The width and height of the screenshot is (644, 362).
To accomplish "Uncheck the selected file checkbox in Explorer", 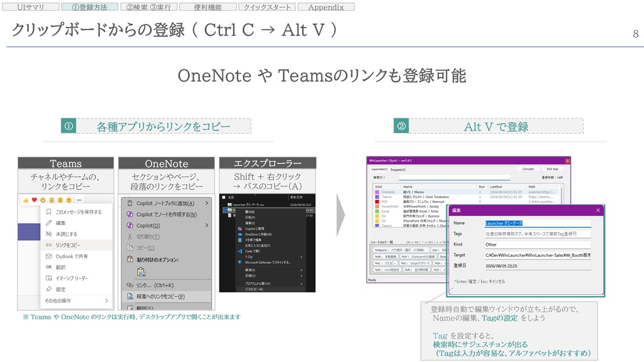I will (x=225, y=210).
